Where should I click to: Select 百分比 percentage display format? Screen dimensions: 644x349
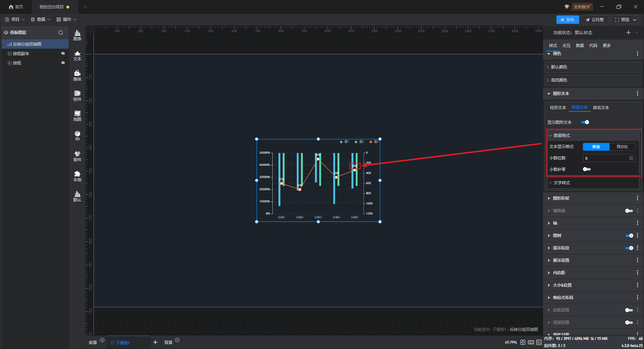click(x=622, y=147)
